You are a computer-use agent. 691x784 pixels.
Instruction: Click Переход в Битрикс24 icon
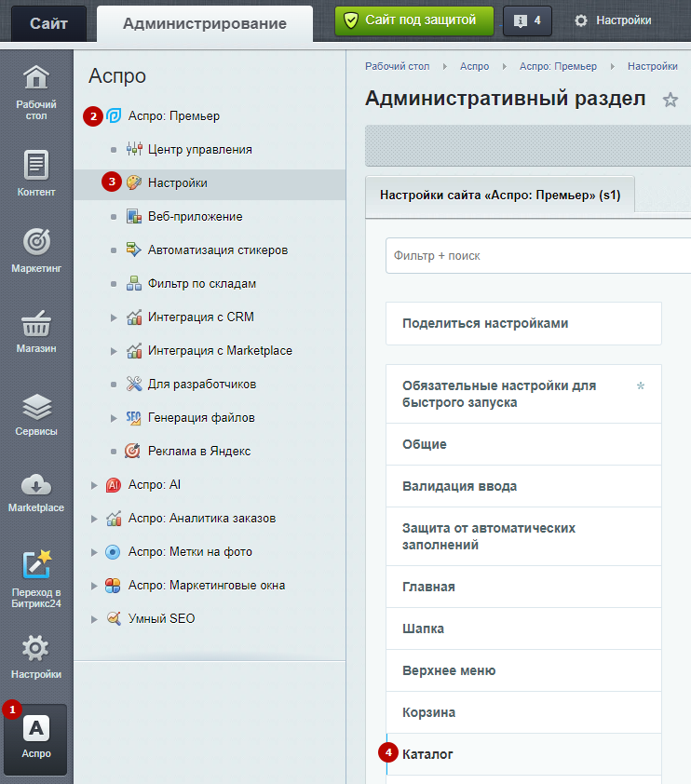pyautogui.click(x=36, y=563)
